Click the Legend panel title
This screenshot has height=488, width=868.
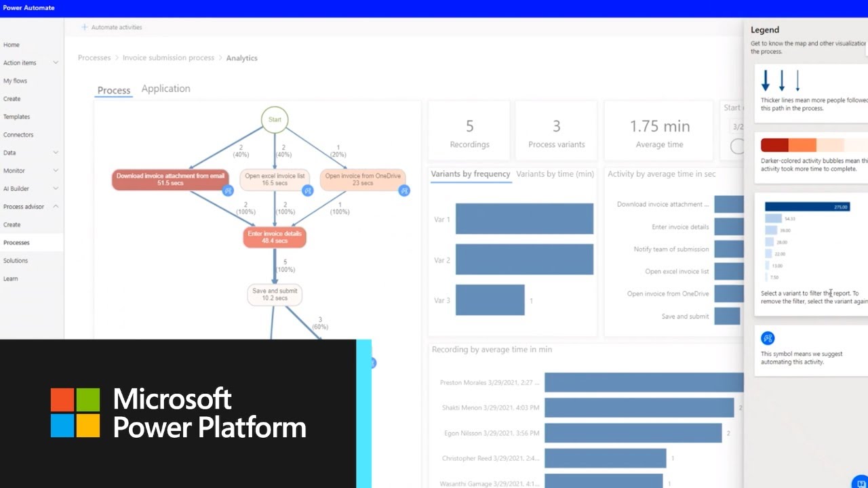coord(765,30)
